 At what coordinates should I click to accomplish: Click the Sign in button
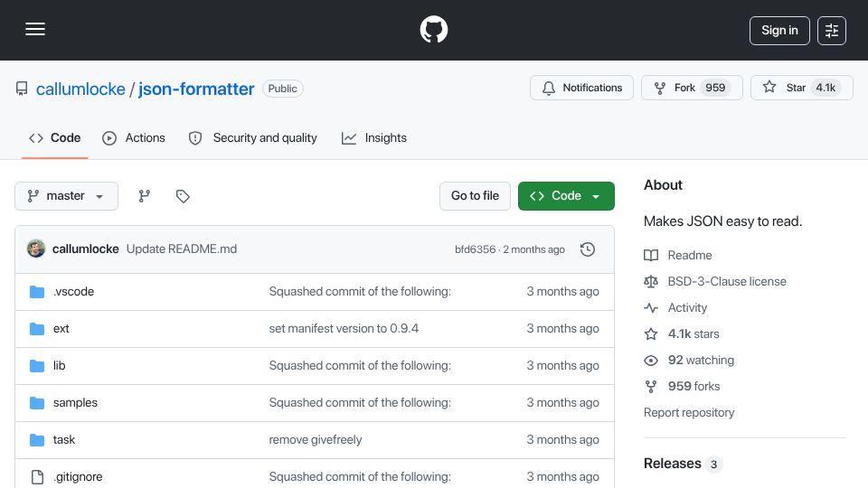pos(779,31)
